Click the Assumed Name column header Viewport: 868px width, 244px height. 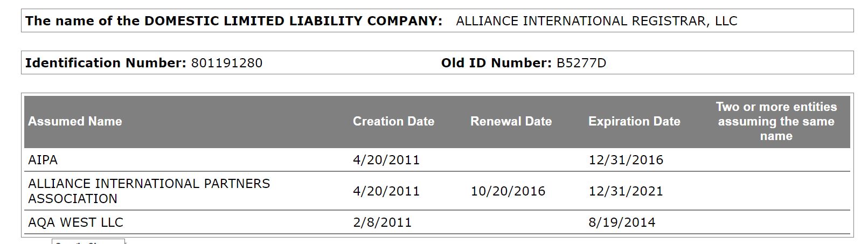pyautogui.click(x=75, y=122)
